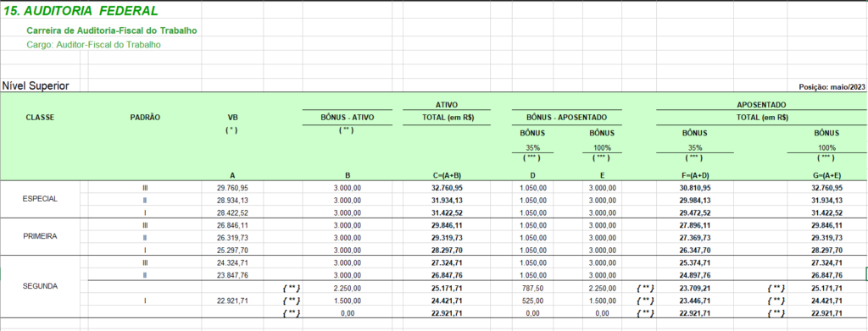Select the 'BÔNUS - APOSENTADO' header cell
Screen dimensions: 868x331
pos(567,117)
